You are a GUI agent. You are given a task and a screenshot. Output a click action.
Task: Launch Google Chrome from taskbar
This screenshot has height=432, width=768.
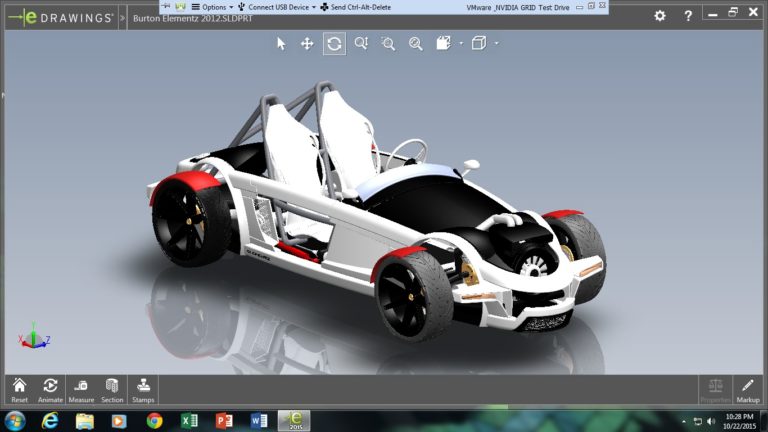click(154, 421)
